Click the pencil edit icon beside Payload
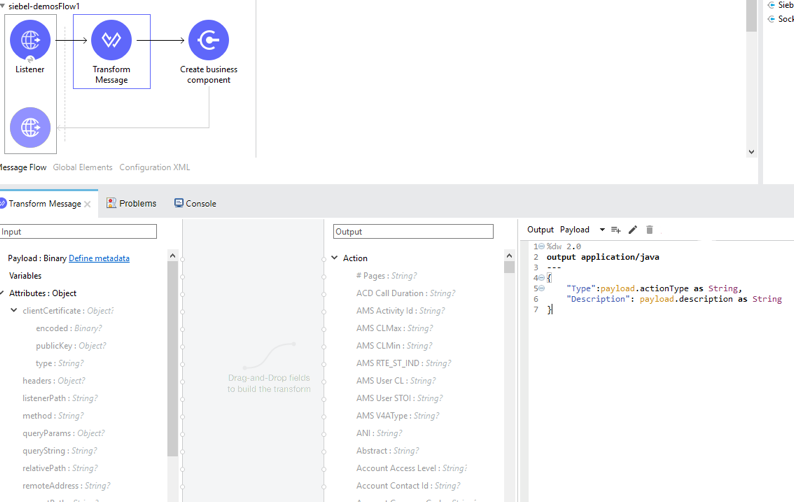 click(633, 230)
